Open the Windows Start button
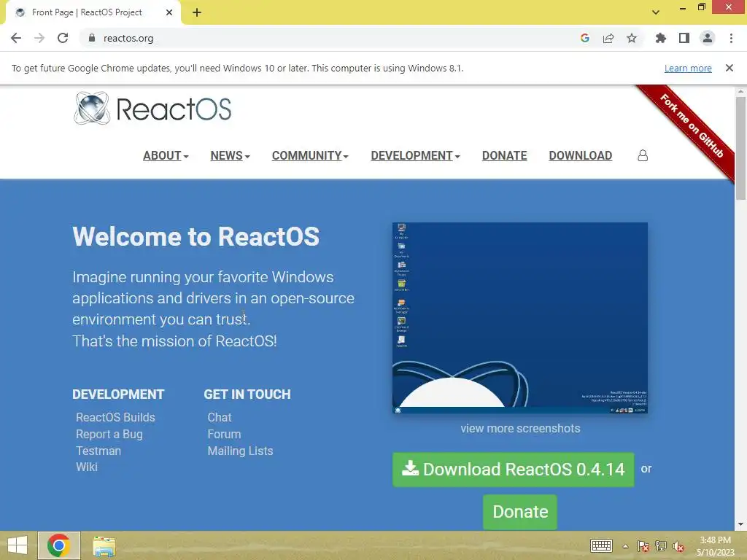This screenshot has width=747, height=560. (x=18, y=545)
